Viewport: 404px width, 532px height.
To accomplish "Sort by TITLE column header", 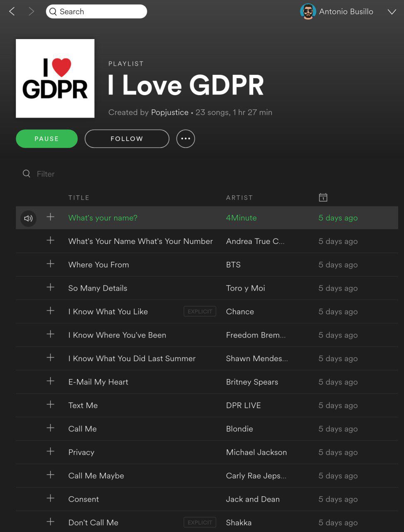I will [x=79, y=198].
